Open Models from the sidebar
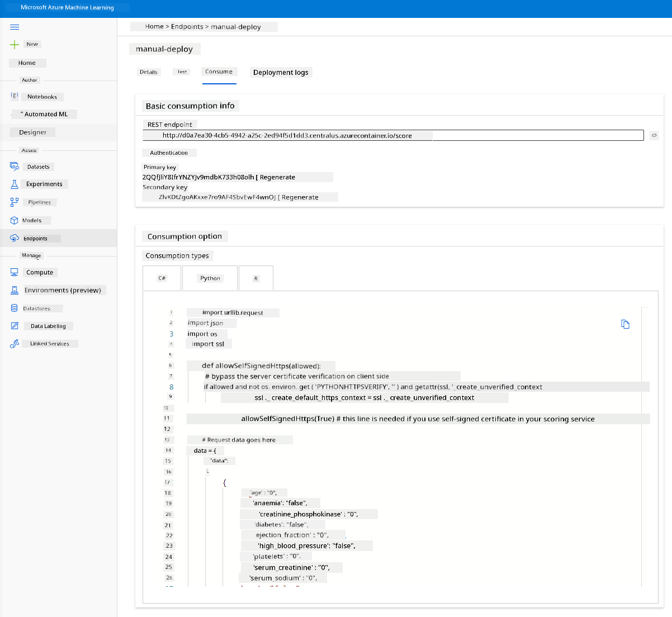The image size is (672, 617). coord(32,220)
